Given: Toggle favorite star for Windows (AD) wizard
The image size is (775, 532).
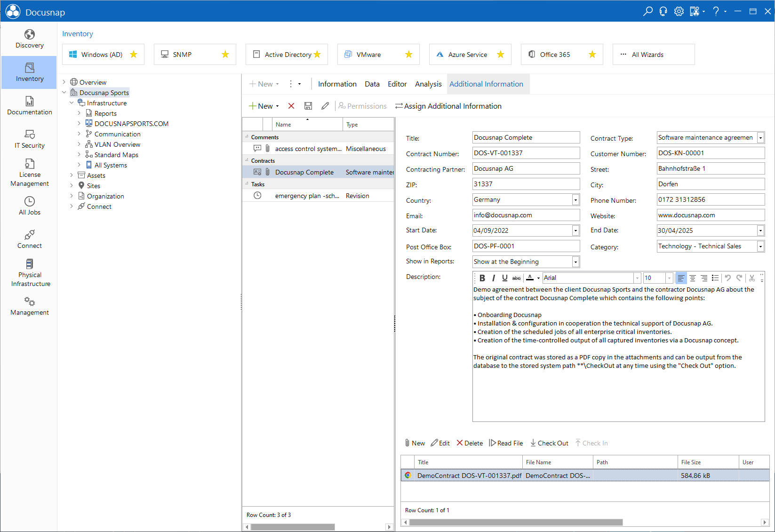Looking at the screenshot, I should tap(134, 55).
